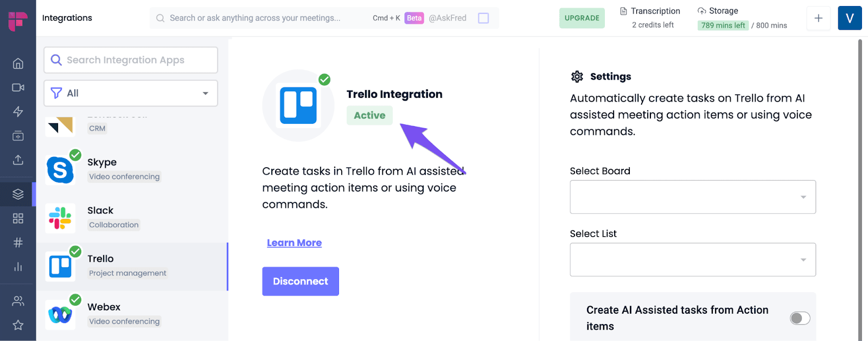Open the Select Board dropdown

tap(693, 197)
